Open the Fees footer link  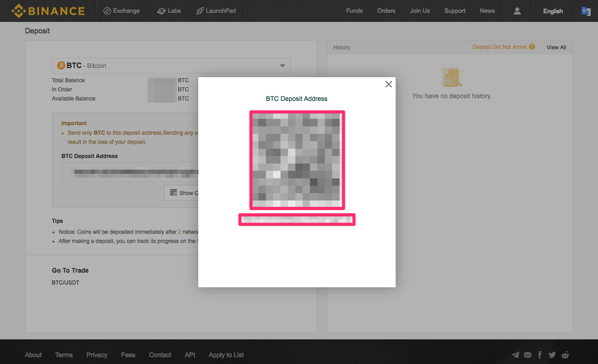[128, 355]
